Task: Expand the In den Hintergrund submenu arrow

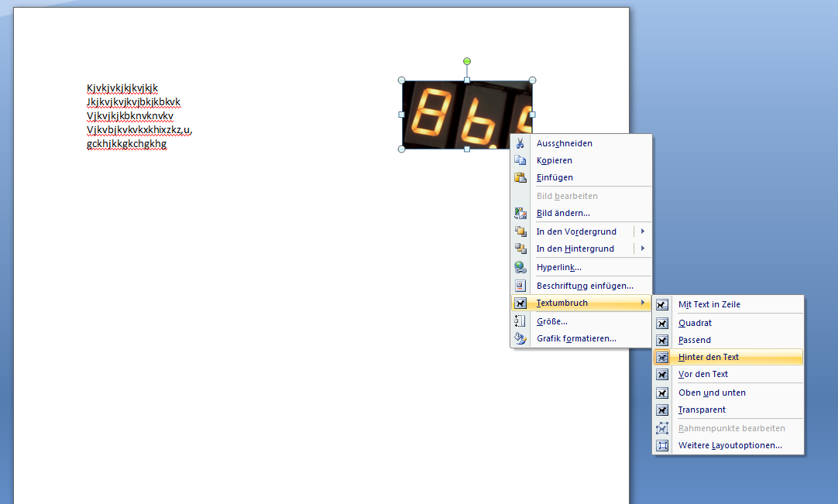Action: click(642, 249)
